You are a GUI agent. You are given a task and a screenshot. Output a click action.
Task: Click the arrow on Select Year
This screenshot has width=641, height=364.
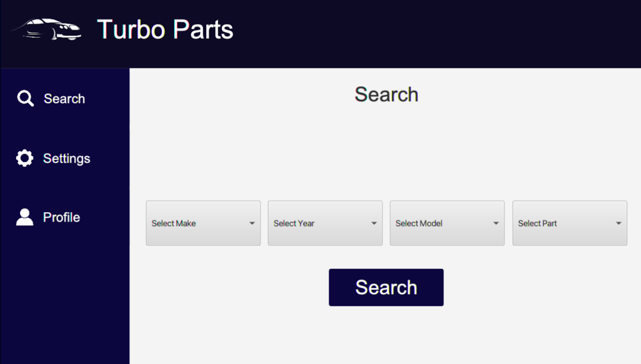[x=374, y=223]
